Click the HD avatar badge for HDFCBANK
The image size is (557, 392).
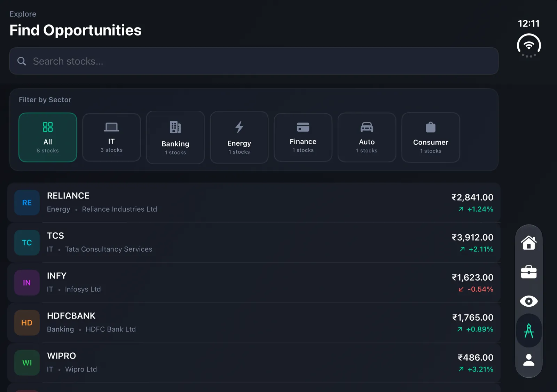point(27,323)
